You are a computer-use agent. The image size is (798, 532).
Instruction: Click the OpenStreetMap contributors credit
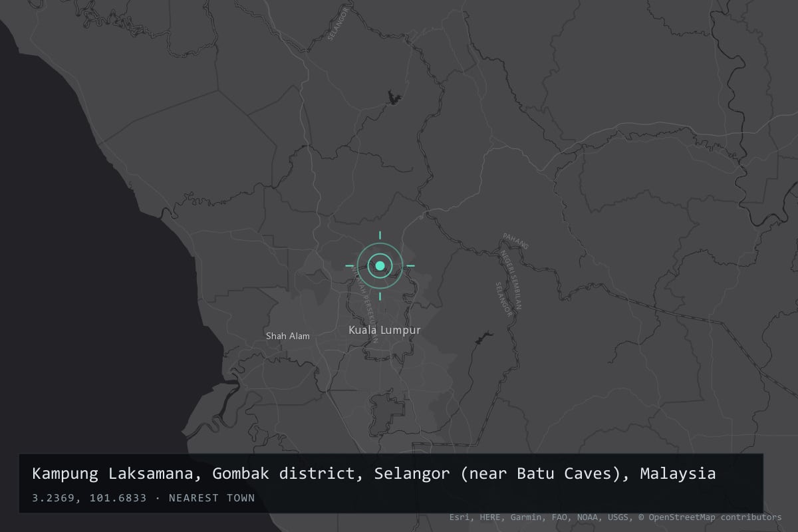(711, 517)
